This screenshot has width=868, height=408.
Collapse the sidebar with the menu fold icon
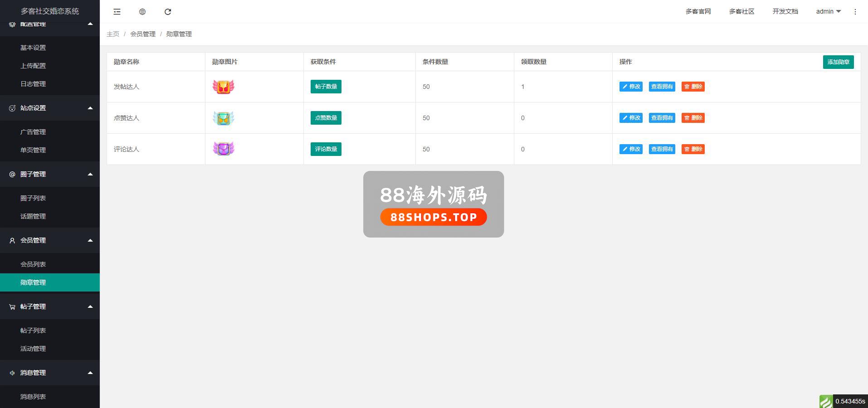point(117,12)
